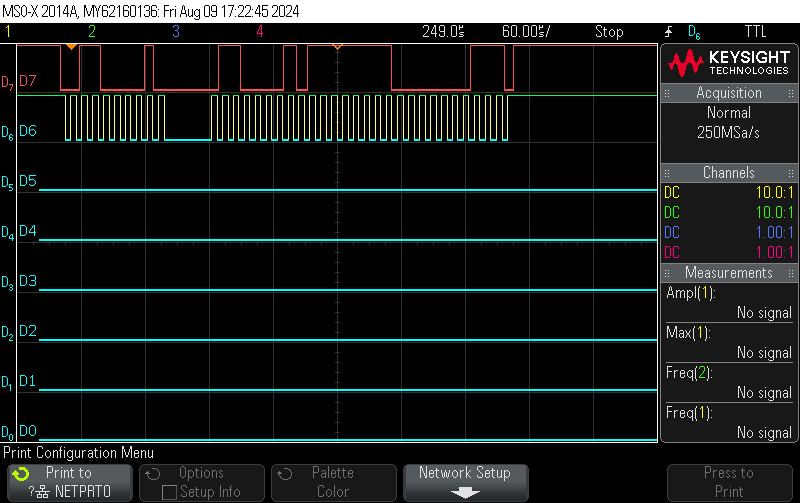Select the Ampl(1) measurement
This screenshot has height=503, width=800.
[729, 303]
